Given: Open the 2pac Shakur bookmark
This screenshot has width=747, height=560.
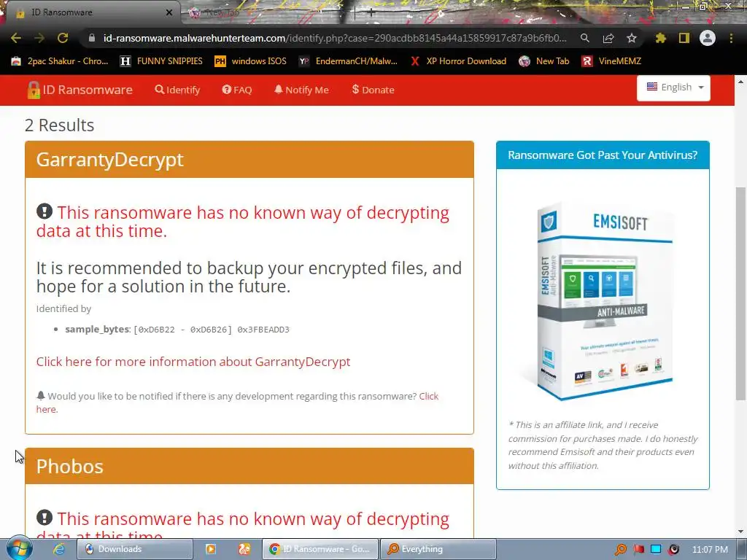Looking at the screenshot, I should click(60, 61).
